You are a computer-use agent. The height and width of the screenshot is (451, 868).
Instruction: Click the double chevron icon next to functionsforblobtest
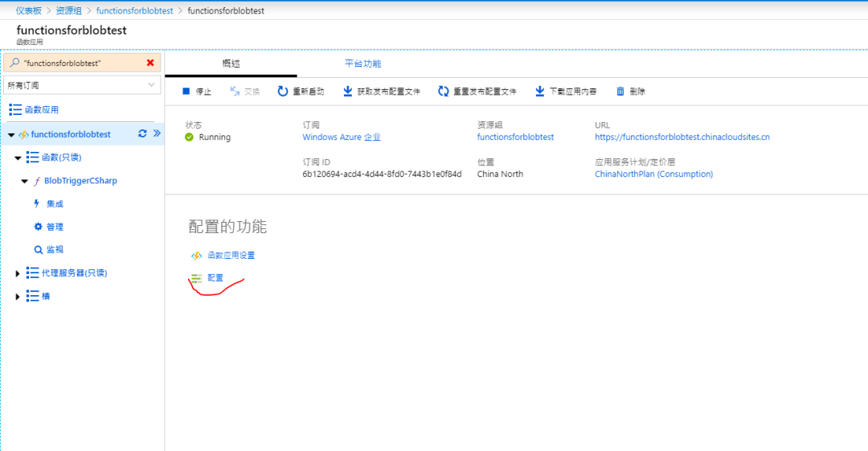click(x=157, y=133)
